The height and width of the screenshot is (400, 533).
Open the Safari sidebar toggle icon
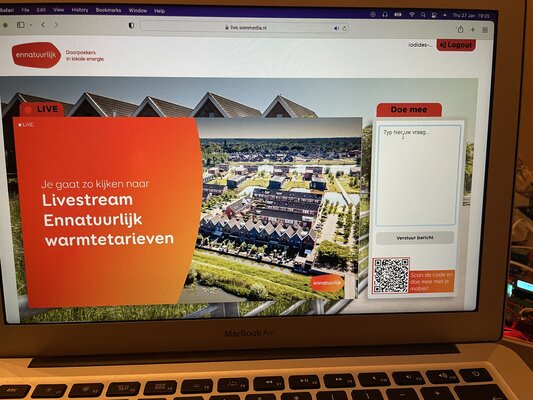[21, 25]
